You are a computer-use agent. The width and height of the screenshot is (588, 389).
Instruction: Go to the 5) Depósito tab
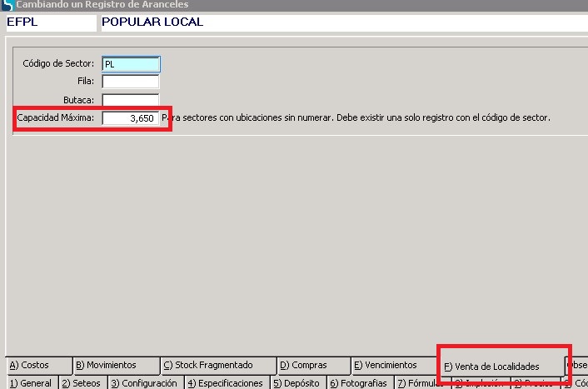tap(296, 383)
